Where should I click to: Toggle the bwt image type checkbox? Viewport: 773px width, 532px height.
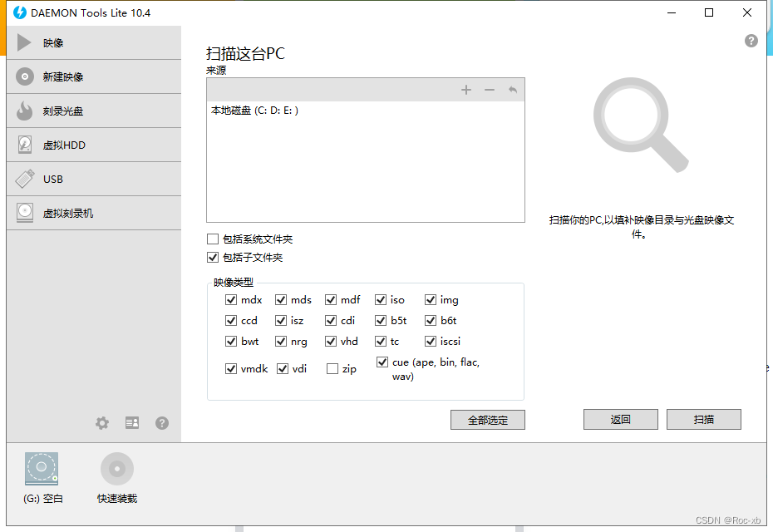click(231, 341)
